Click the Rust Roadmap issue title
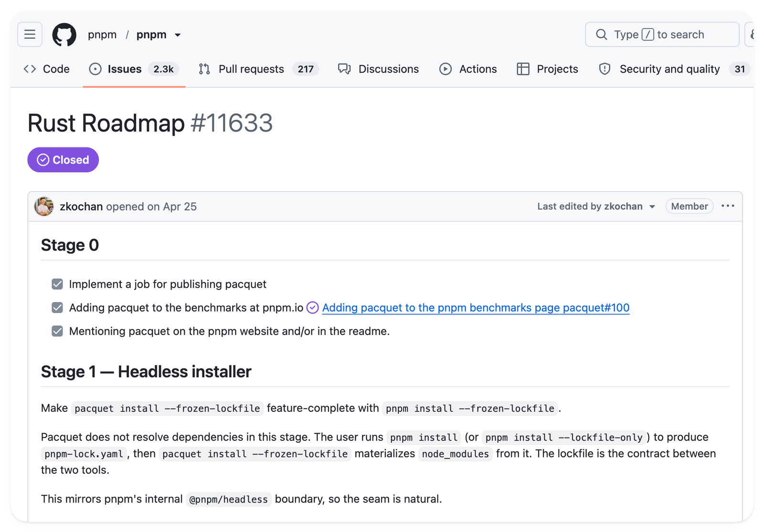This screenshot has width=764, height=532. [106, 123]
